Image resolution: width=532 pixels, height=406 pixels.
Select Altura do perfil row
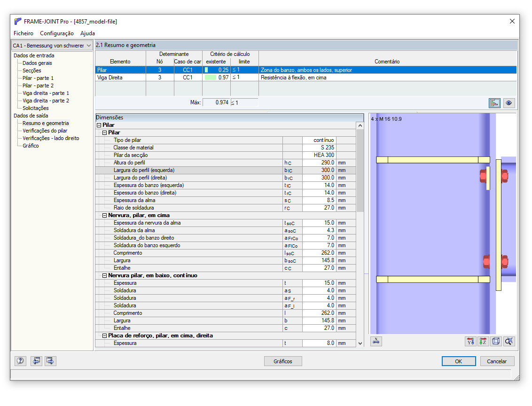point(226,163)
